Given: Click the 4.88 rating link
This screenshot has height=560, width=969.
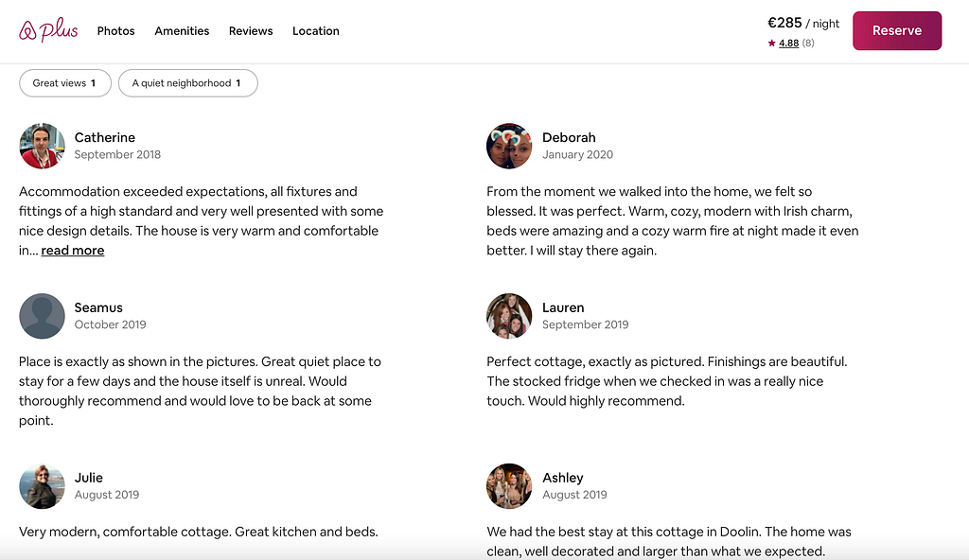Looking at the screenshot, I should [x=788, y=44].
